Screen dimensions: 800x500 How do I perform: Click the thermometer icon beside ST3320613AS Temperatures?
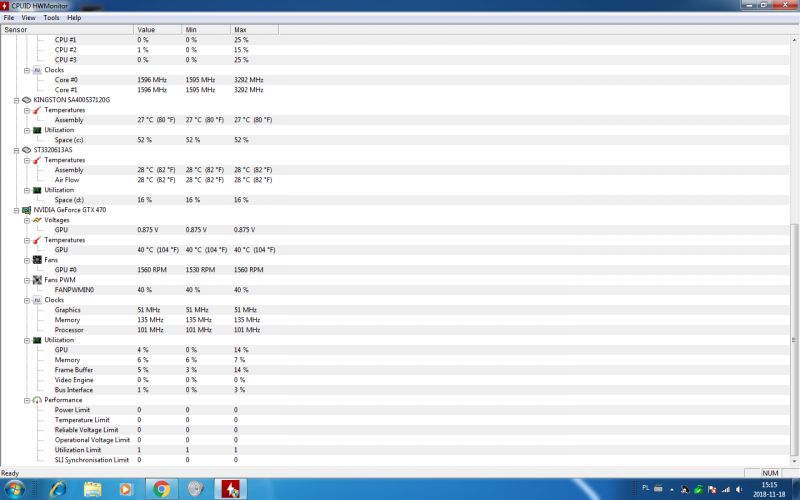pos(37,160)
